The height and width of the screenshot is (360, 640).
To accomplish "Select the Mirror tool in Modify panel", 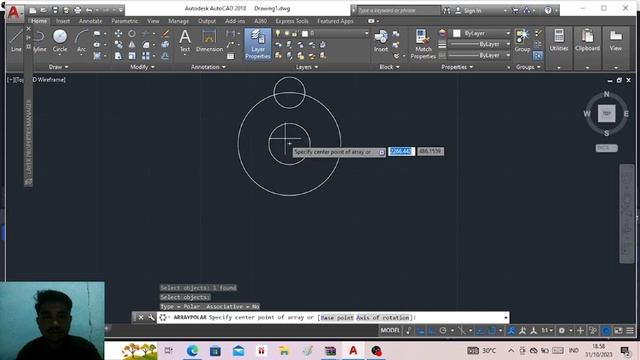I will pos(132,44).
